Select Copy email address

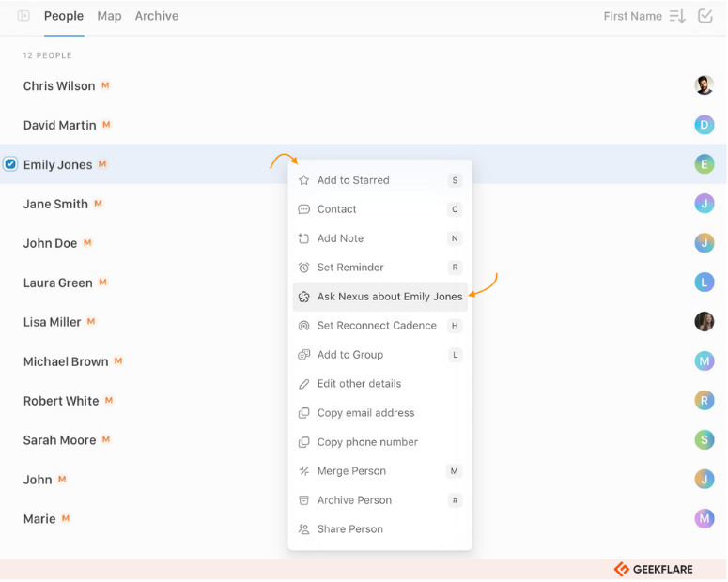point(379,413)
